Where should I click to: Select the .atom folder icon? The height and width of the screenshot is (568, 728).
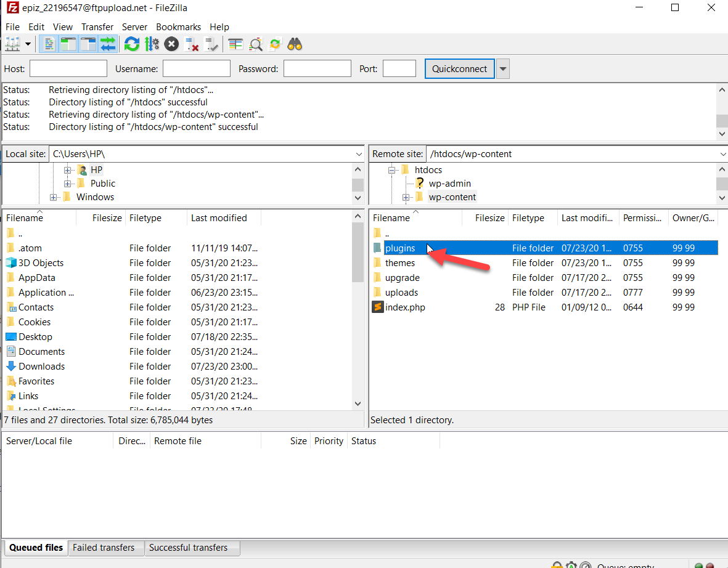(10, 248)
